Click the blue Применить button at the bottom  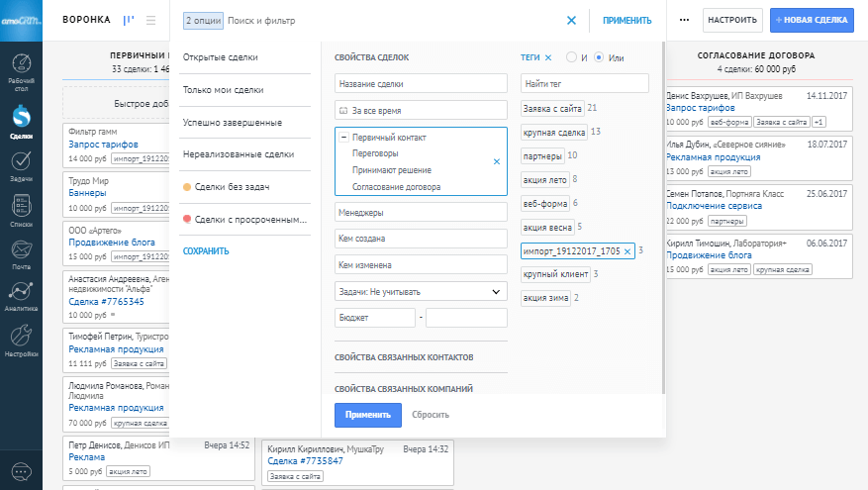coord(368,415)
